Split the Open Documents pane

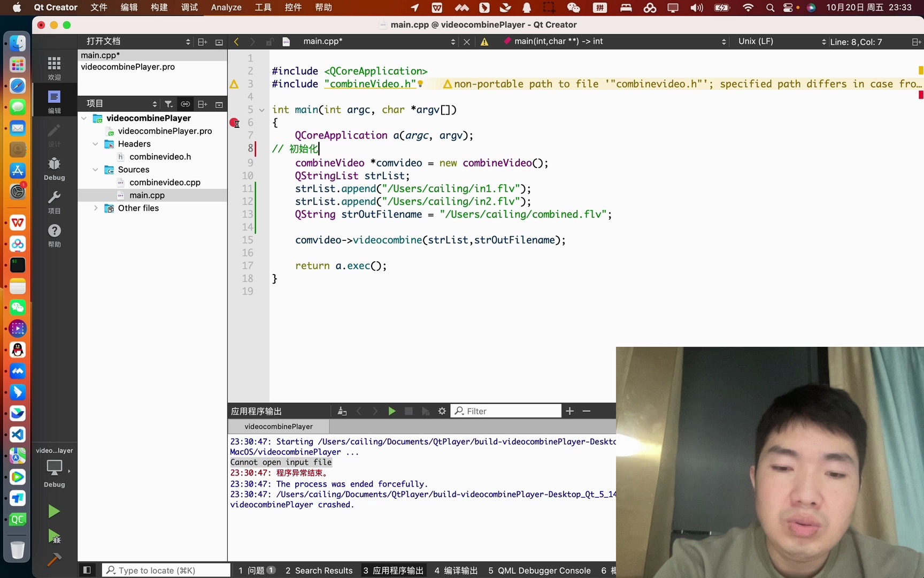point(203,42)
